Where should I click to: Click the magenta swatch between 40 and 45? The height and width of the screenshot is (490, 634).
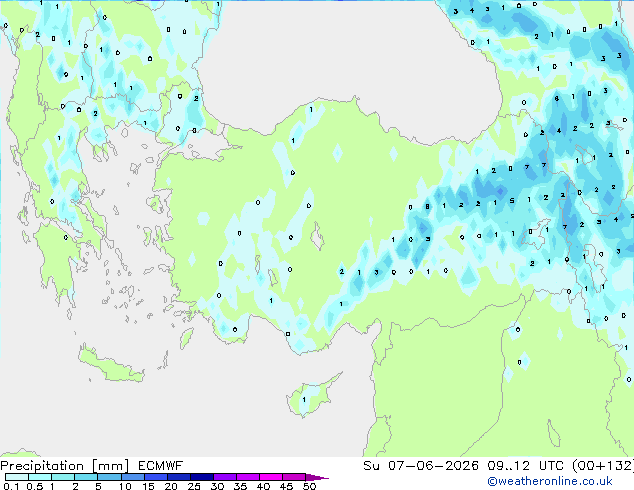click(x=271, y=477)
